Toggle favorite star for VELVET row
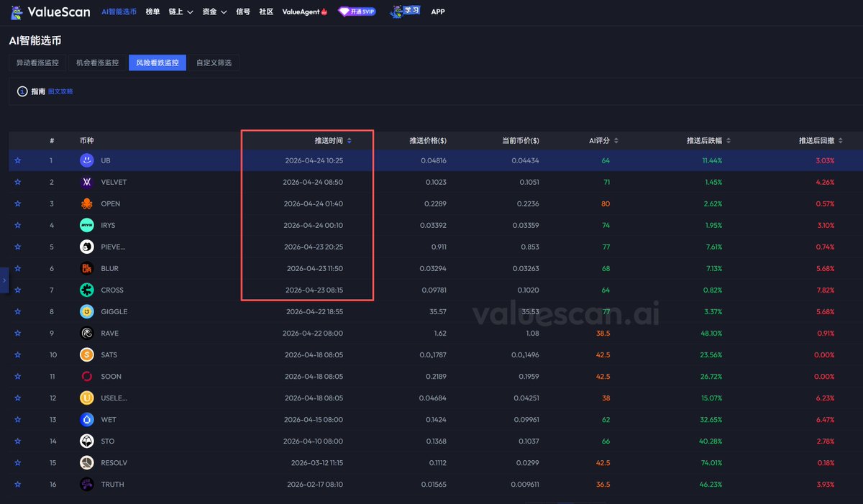 (17, 182)
